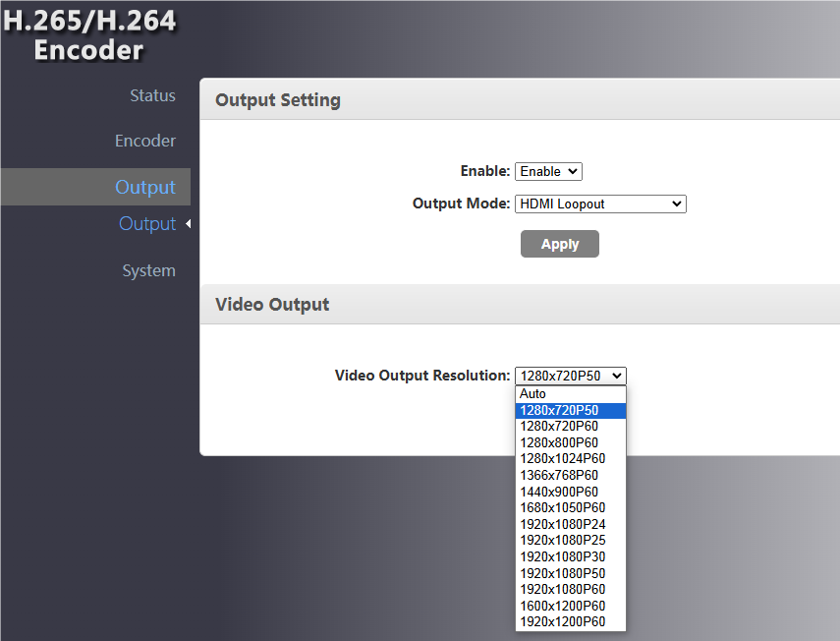Click the Apply button

click(560, 244)
